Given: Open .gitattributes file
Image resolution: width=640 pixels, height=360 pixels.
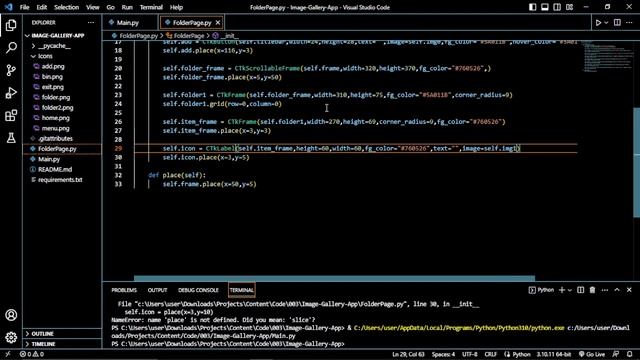Looking at the screenshot, I should click(62, 139).
